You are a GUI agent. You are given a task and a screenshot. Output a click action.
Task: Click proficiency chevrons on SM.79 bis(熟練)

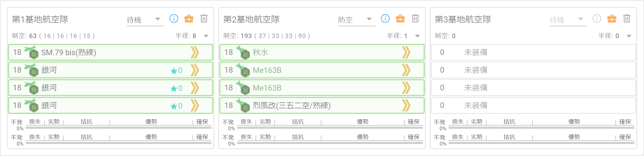click(x=195, y=52)
